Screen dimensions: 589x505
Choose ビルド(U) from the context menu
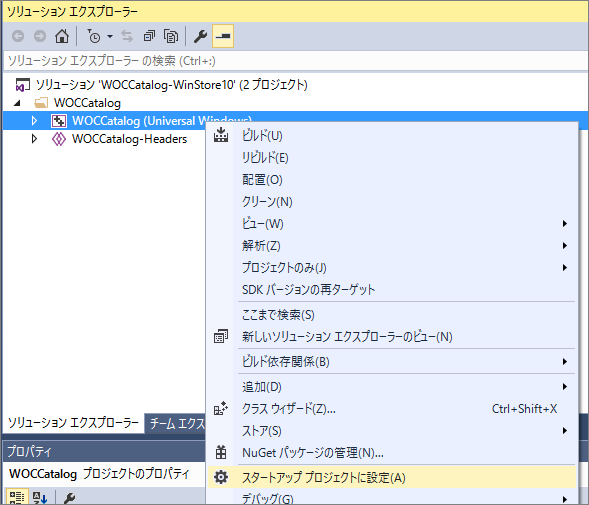[x=391, y=135]
